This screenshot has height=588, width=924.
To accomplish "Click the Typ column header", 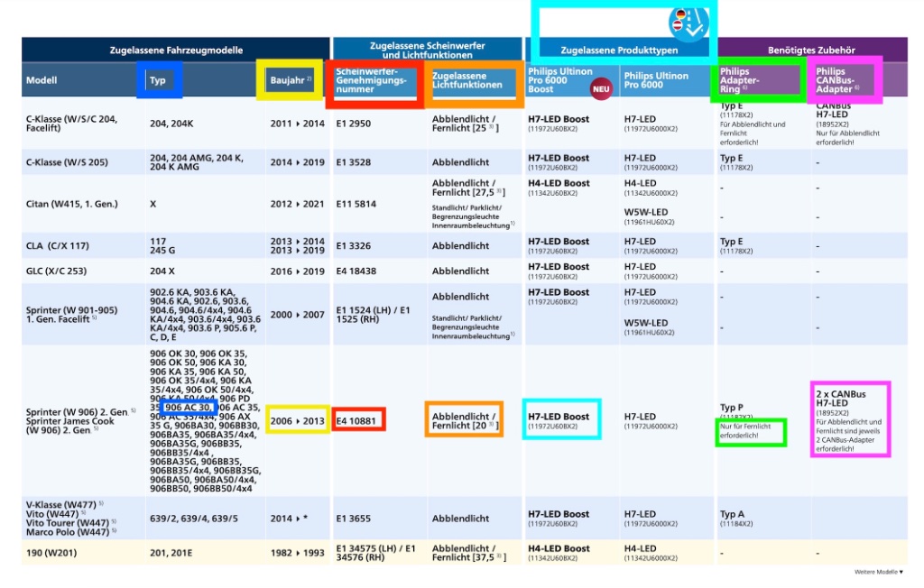I will [x=159, y=80].
